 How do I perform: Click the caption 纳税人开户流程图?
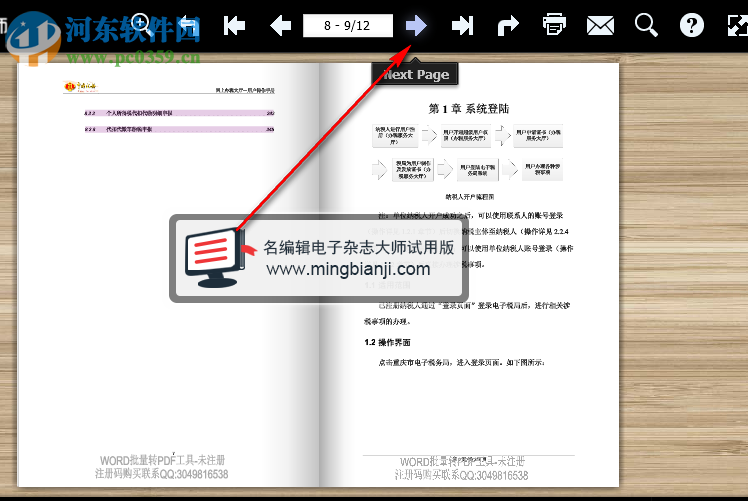[x=469, y=197]
